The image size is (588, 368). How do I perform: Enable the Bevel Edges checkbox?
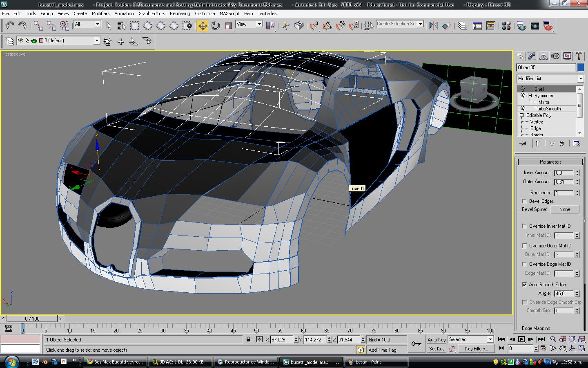(x=525, y=201)
